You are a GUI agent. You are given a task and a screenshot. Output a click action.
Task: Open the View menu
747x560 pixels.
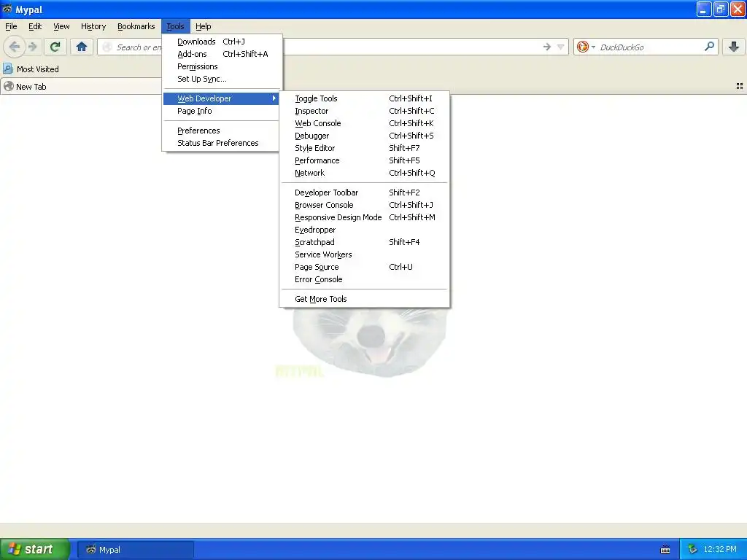61,26
